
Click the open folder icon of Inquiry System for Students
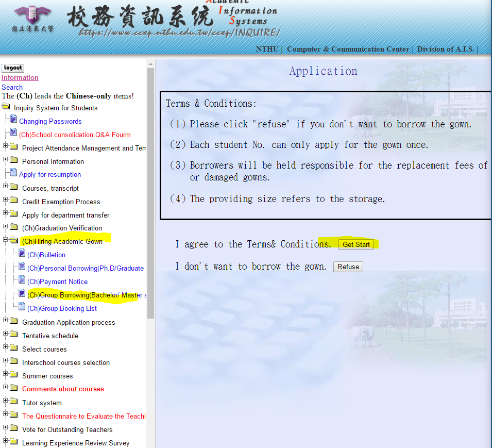[6, 107]
